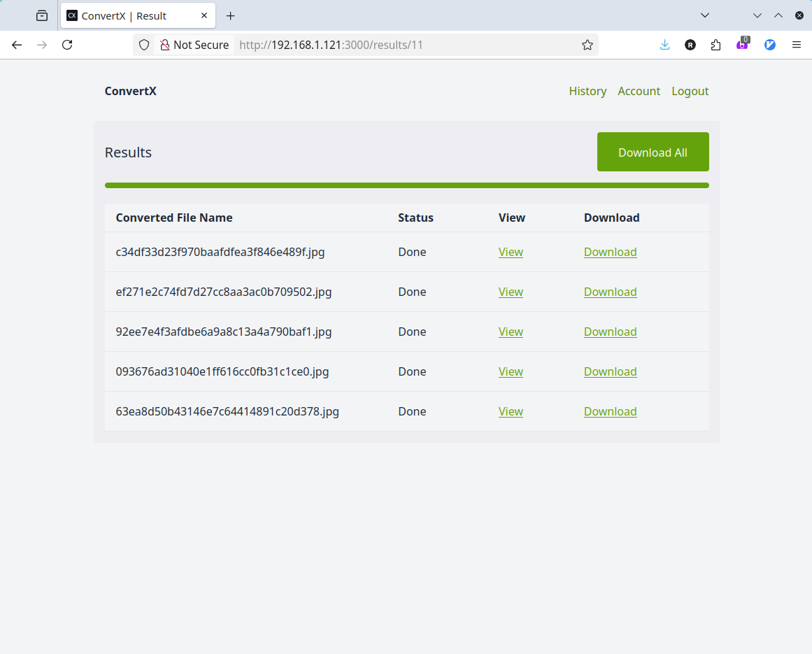Expand the first chevron near window controls
The image size is (812, 654).
point(757,15)
